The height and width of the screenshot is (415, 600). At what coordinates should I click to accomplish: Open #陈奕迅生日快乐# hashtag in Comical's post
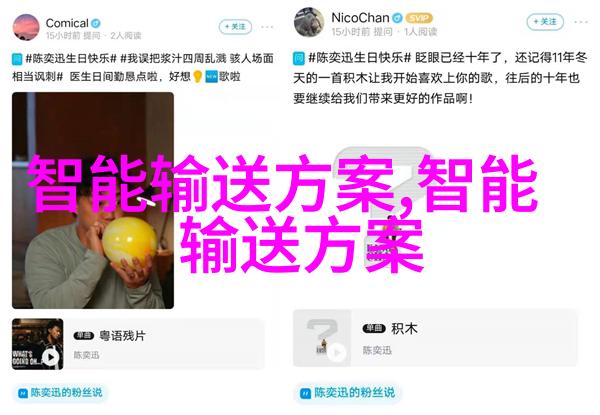tap(71, 59)
